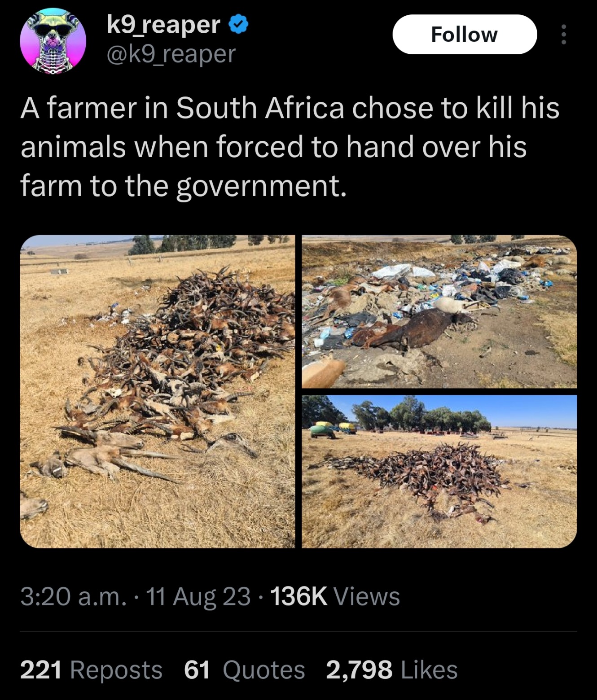The width and height of the screenshot is (597, 700).
Task: Open the large left photo of the pile
Action: pos(158,391)
